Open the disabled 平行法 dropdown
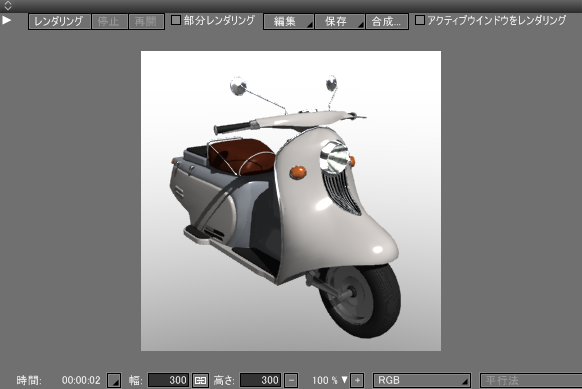 click(x=531, y=380)
